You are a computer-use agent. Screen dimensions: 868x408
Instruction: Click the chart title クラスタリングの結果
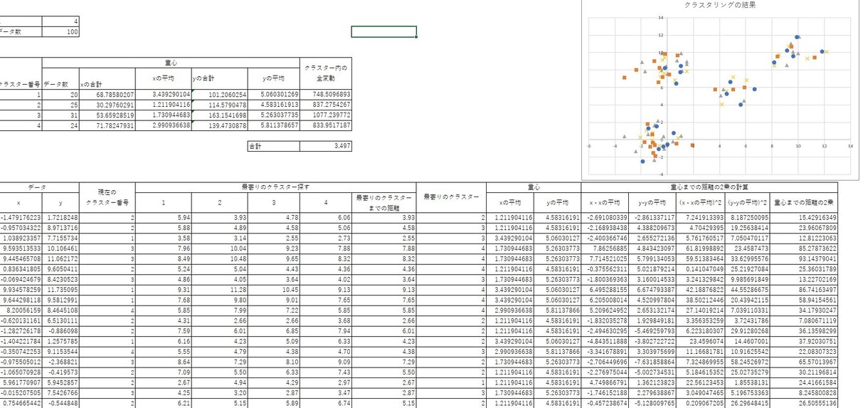pyautogui.click(x=719, y=5)
